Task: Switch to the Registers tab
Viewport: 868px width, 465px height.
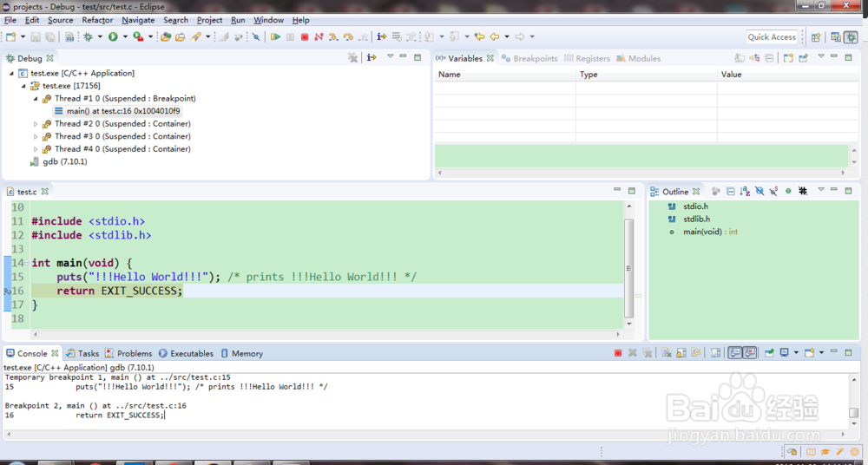Action: pyautogui.click(x=587, y=58)
